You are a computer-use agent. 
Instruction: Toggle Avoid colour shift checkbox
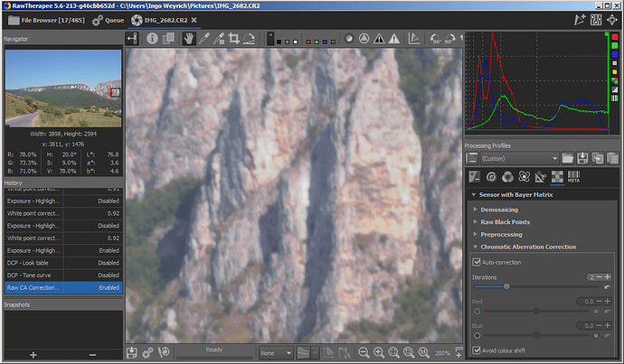coord(478,350)
